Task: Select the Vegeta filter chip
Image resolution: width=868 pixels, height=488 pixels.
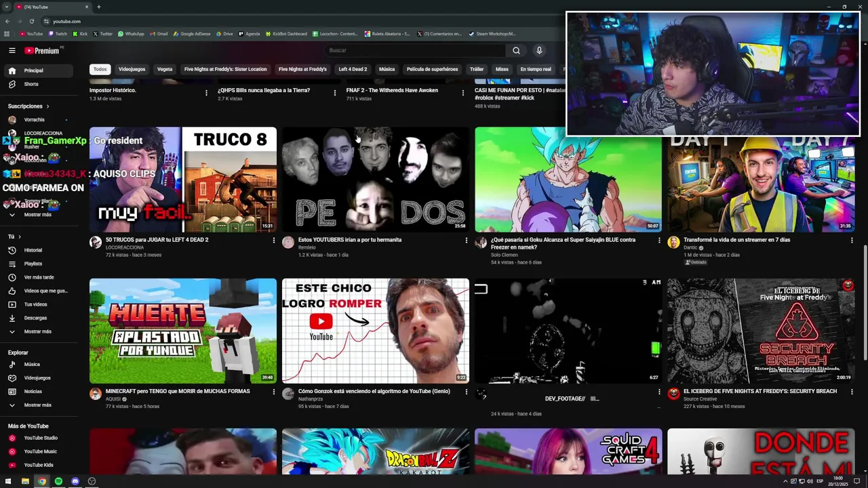Action: coord(165,69)
